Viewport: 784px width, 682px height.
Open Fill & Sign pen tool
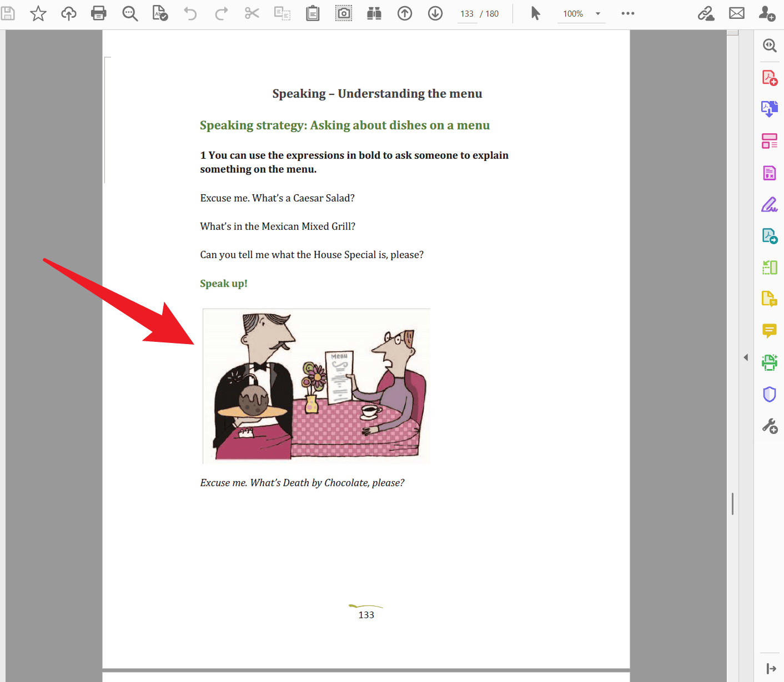(x=770, y=205)
